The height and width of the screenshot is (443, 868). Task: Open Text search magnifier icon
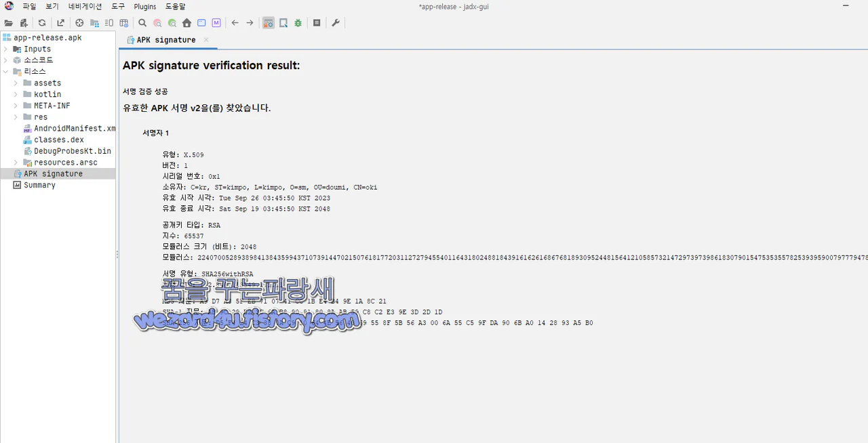[x=142, y=23]
